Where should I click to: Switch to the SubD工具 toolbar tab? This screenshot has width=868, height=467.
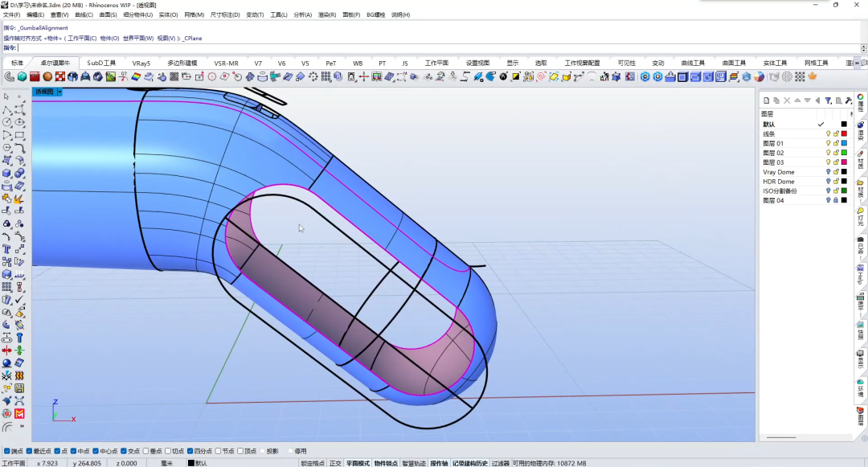tap(101, 63)
